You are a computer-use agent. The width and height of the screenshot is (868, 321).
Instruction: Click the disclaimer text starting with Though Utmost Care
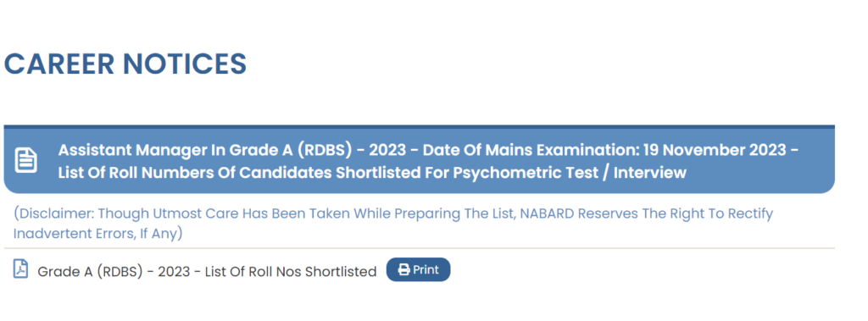point(393,223)
